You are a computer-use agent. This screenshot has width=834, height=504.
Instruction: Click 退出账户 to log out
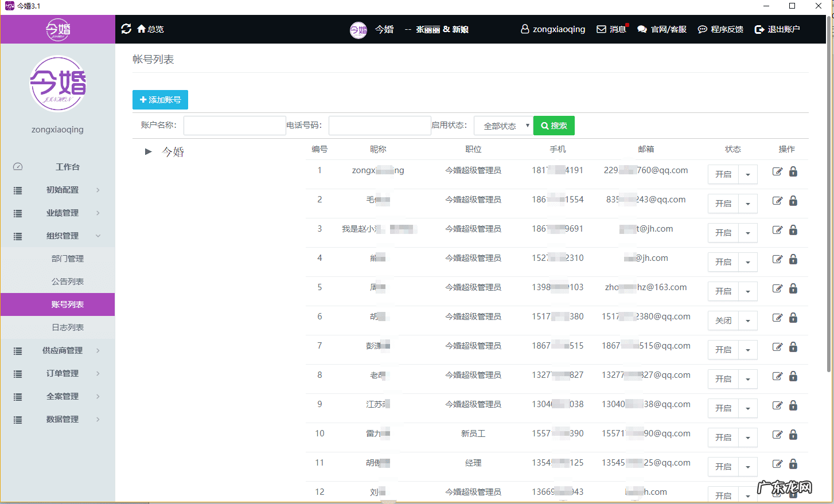[777, 29]
